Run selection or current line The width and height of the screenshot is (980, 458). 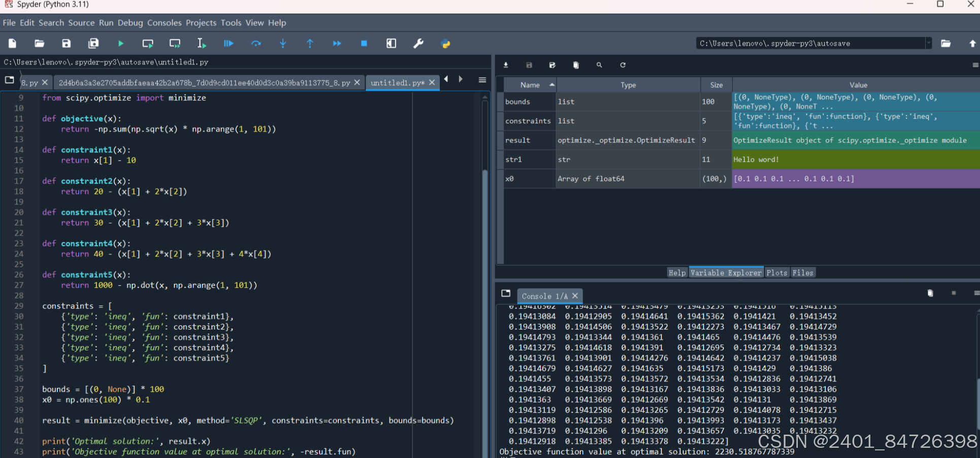(x=201, y=44)
